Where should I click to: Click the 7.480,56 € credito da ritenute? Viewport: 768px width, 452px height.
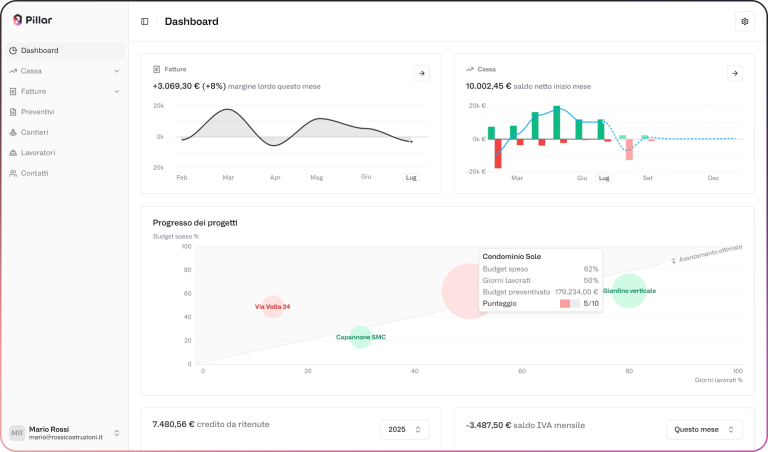click(211, 425)
